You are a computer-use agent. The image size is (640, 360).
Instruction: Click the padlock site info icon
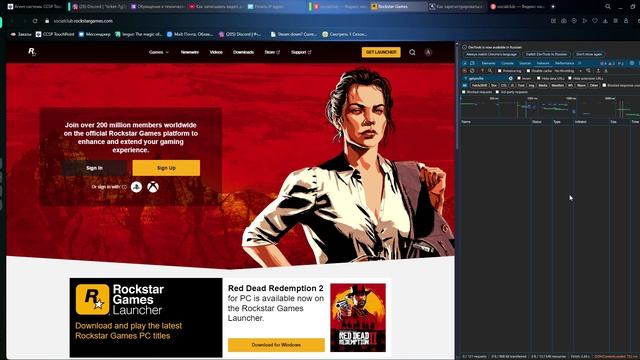(47, 21)
